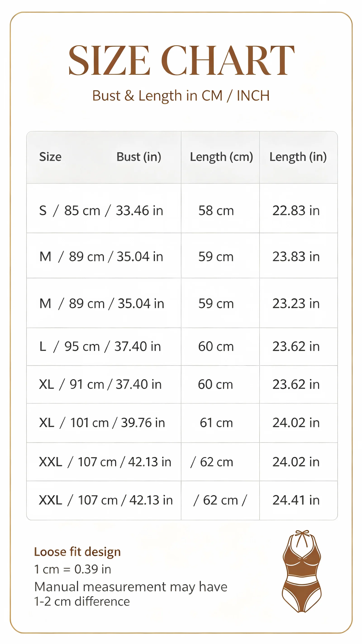The image size is (362, 644).
Task: Select the Length (cm) column header
Action: (x=221, y=157)
